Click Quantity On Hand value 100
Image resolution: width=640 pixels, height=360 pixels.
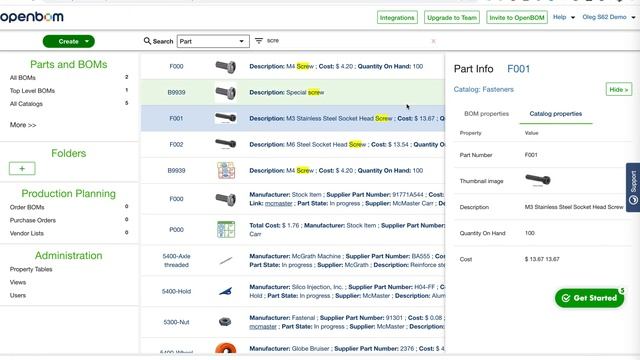530,233
